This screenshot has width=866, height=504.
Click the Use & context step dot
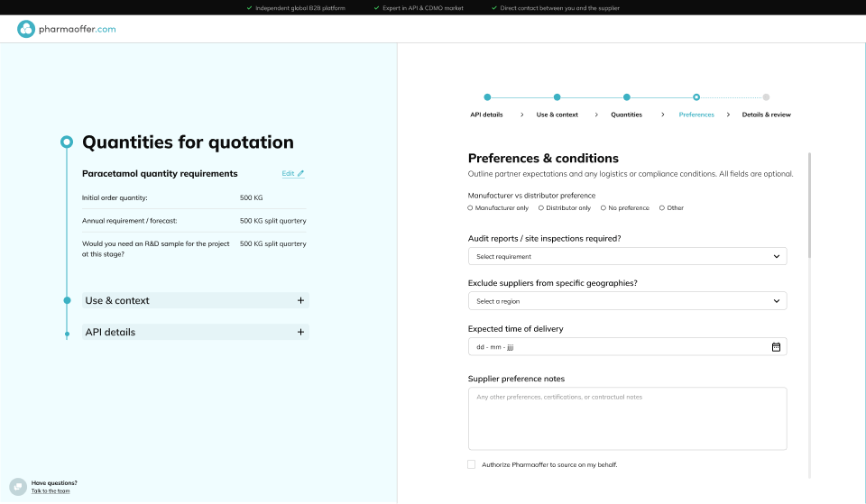tap(557, 97)
